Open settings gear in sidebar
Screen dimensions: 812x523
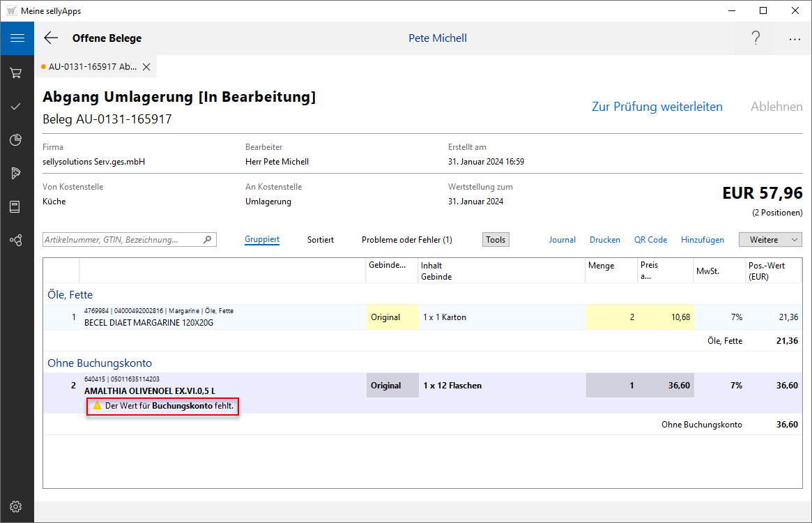[x=17, y=506]
